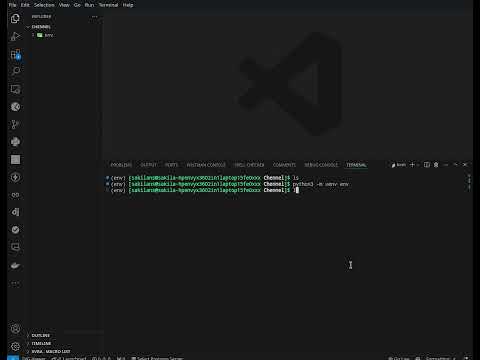Open the Manage gear icon
The width and height of the screenshot is (480, 360).
(15, 346)
